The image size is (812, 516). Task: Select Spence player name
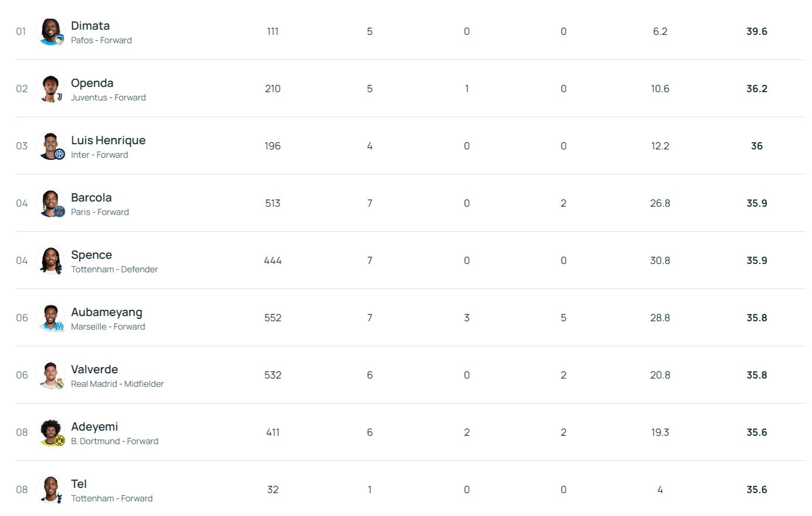click(92, 255)
